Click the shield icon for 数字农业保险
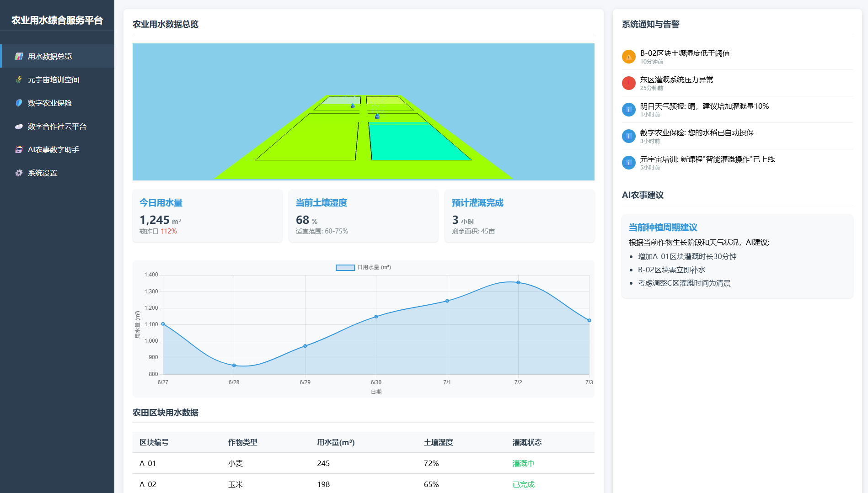868x493 pixels. (19, 103)
